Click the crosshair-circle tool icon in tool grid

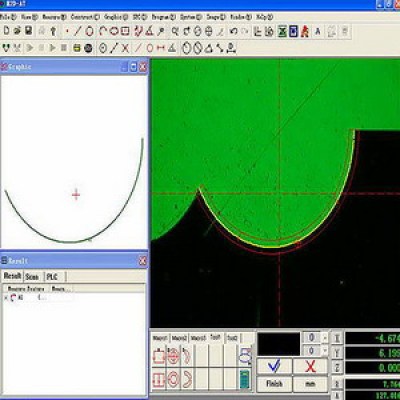[x=173, y=357]
